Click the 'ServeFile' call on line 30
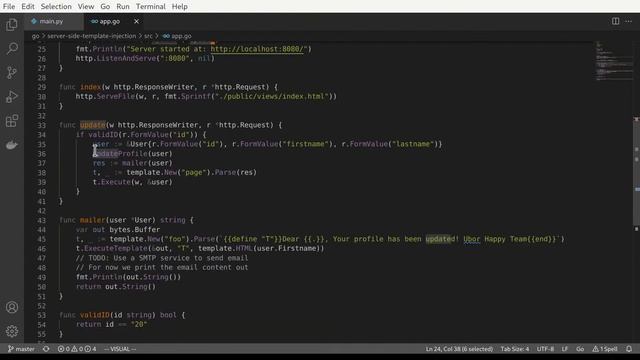This screenshot has width=640, height=360. pos(116,96)
